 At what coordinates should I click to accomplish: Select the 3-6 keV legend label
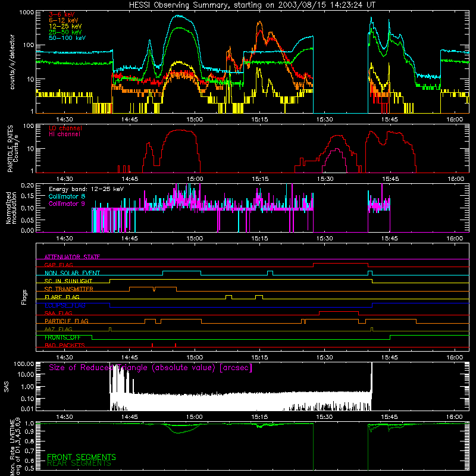coord(61,14)
